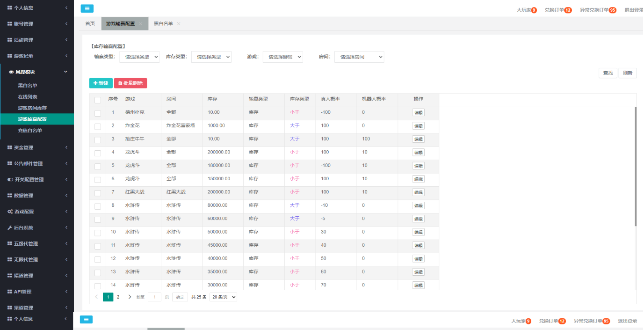The height and width of the screenshot is (330, 644).
Task: Check the checkbox for row 1 德州扑克
Action: [97, 112]
